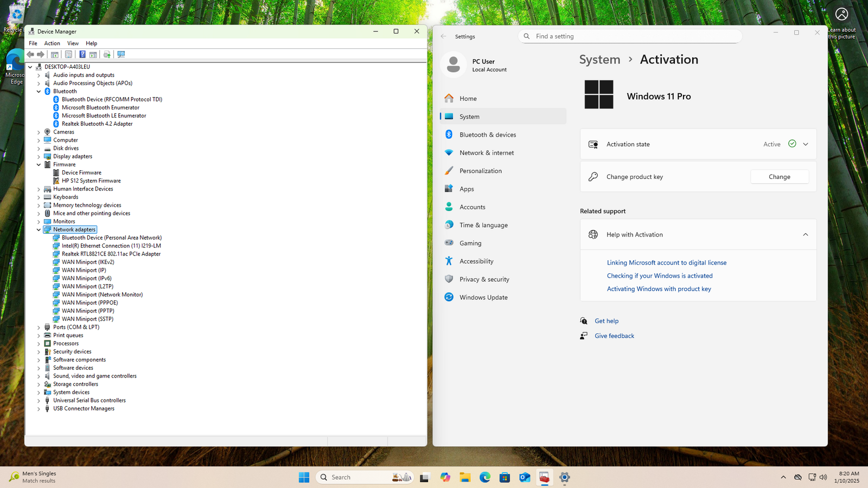Screen dimensions: 868x488
Task: Collapse the Bluetooth device category
Action: click(39, 92)
